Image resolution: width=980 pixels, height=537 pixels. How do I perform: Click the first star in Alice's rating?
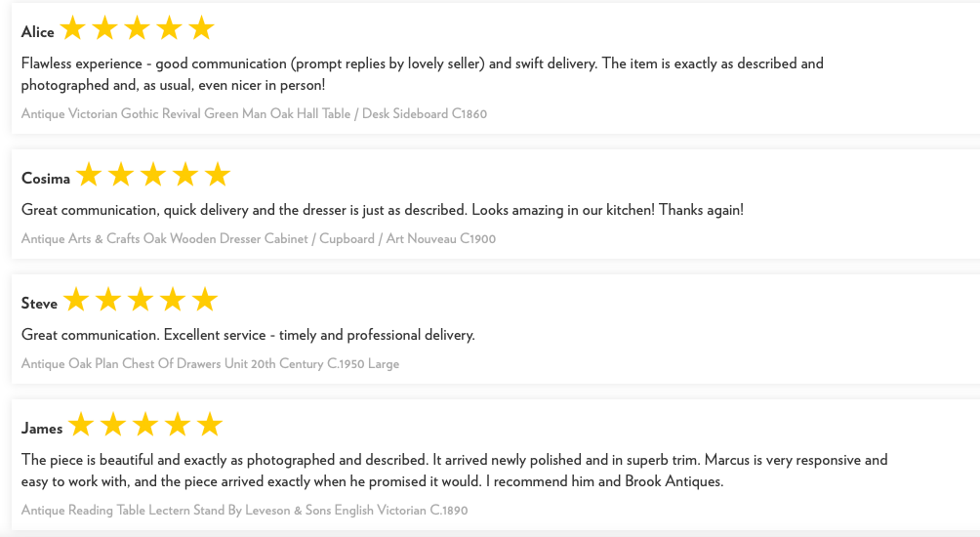[x=72, y=28]
